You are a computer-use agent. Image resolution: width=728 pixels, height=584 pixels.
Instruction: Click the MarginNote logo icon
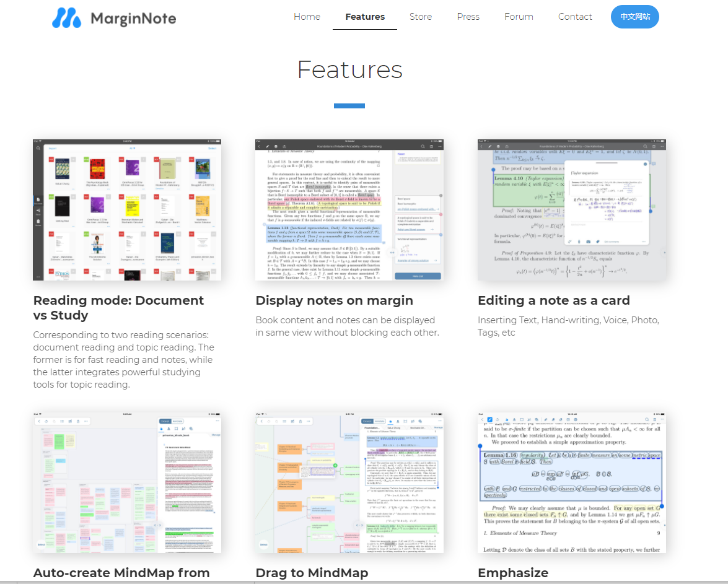point(66,18)
